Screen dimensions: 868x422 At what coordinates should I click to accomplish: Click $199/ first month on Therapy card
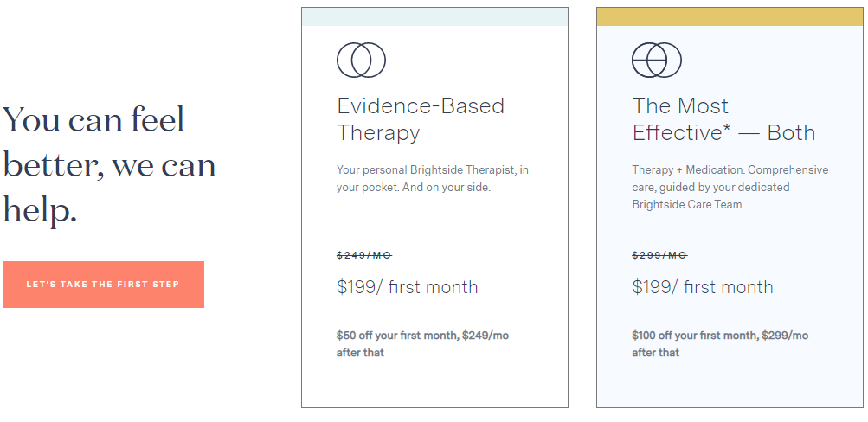pyautogui.click(x=407, y=287)
